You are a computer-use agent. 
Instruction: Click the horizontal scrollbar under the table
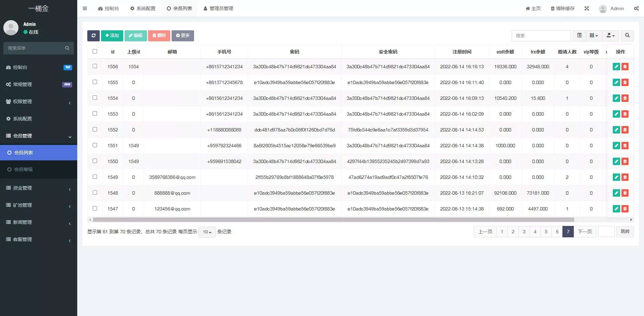pyautogui.click(x=333, y=220)
